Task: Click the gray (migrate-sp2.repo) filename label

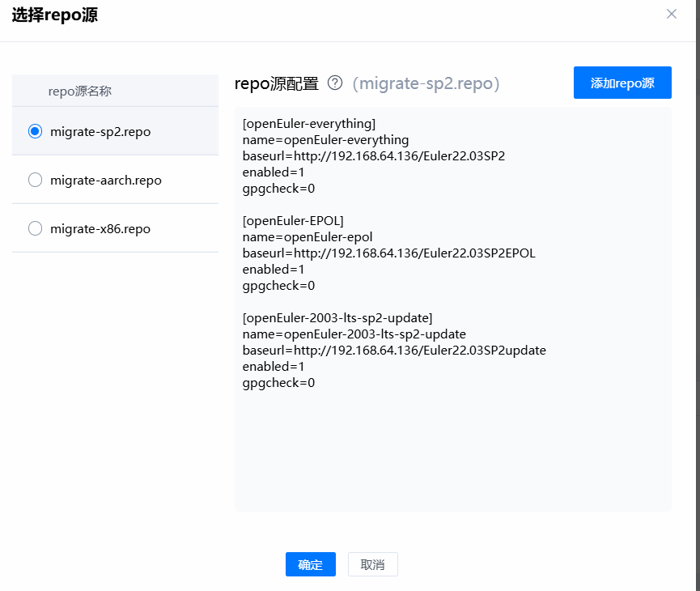Action: (426, 83)
